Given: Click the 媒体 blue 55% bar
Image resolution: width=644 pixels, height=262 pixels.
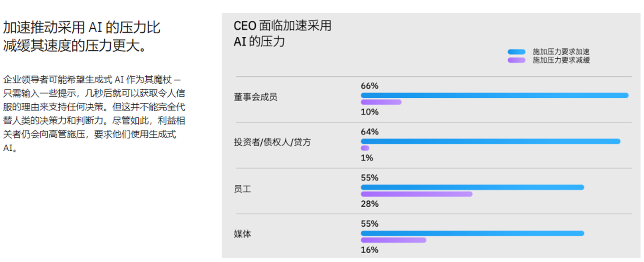Looking at the screenshot, I should coord(472,233).
